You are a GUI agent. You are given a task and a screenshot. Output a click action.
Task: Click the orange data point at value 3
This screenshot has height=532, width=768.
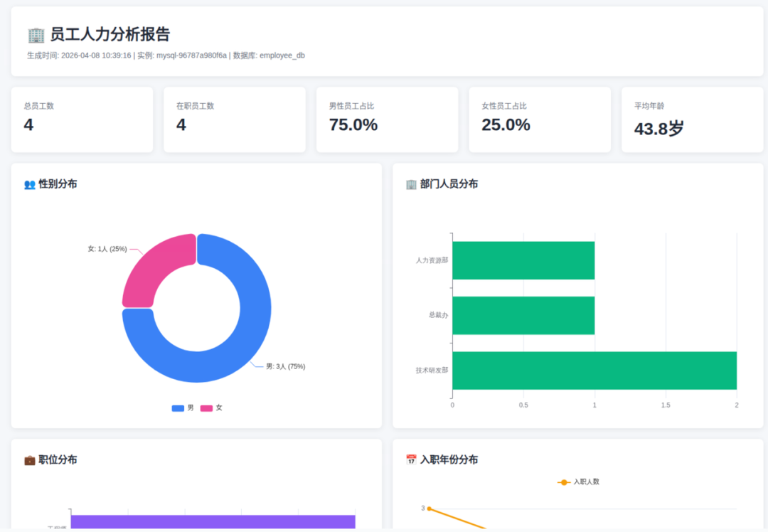430,509
